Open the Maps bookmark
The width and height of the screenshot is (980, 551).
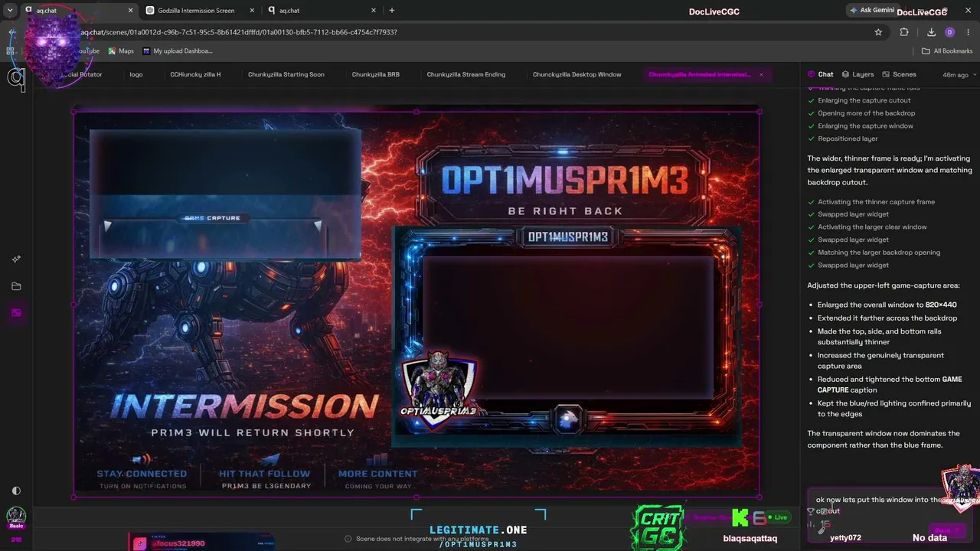pyautogui.click(x=121, y=51)
